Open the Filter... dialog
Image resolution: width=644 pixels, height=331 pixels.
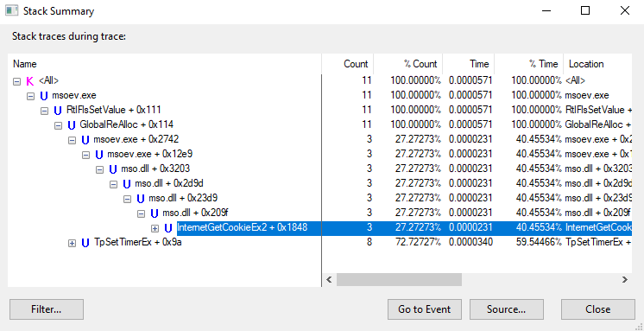click(47, 309)
